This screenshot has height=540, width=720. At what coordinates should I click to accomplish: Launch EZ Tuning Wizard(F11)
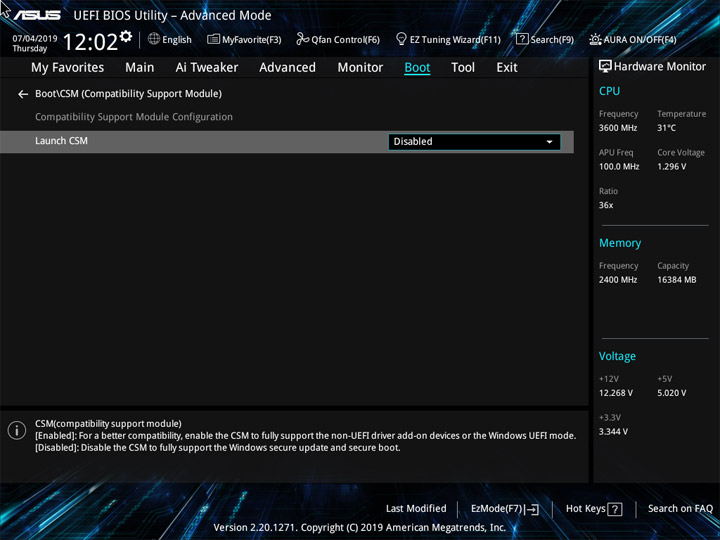pyautogui.click(x=448, y=39)
